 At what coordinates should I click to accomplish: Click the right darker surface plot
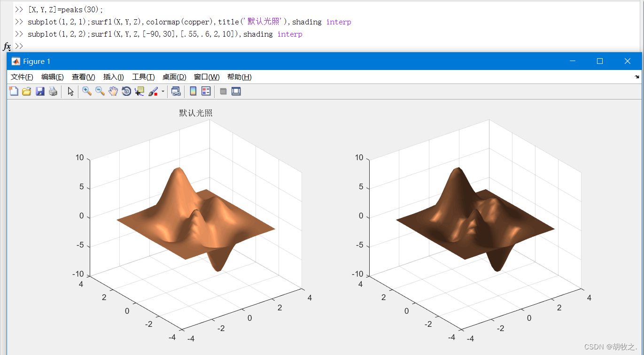(x=475, y=219)
